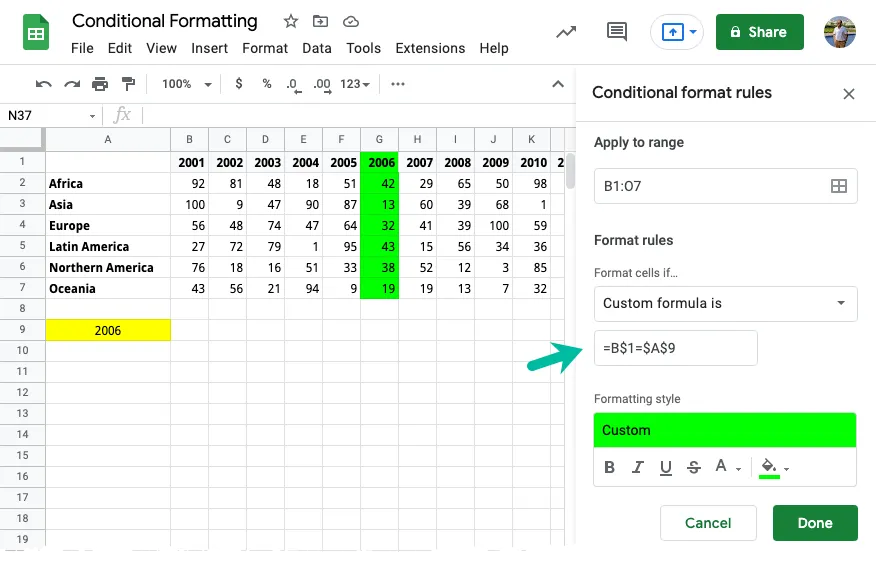This screenshot has width=876, height=579.
Task: Cancel the conditional format rule
Action: coord(708,522)
